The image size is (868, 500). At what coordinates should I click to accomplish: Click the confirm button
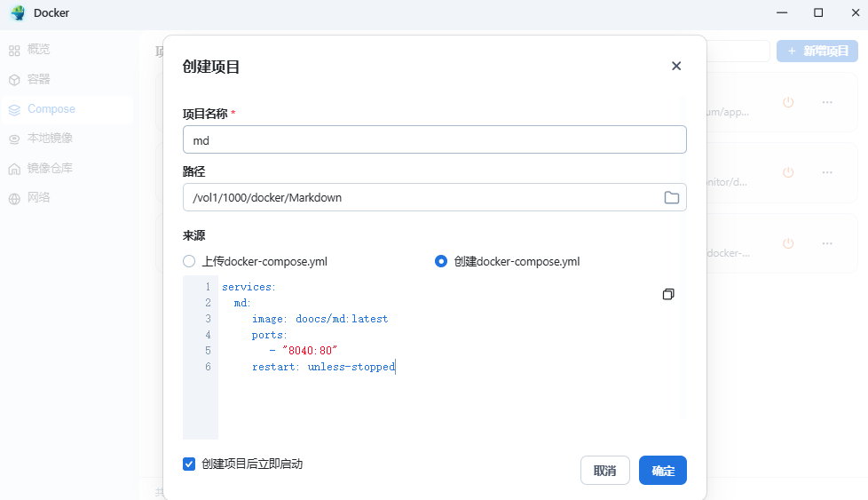[662, 471]
